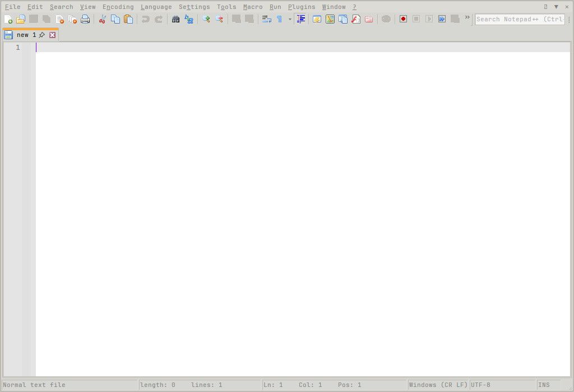Click the grayed Monitoring eye icon
This screenshot has height=392, width=574.
(x=386, y=19)
